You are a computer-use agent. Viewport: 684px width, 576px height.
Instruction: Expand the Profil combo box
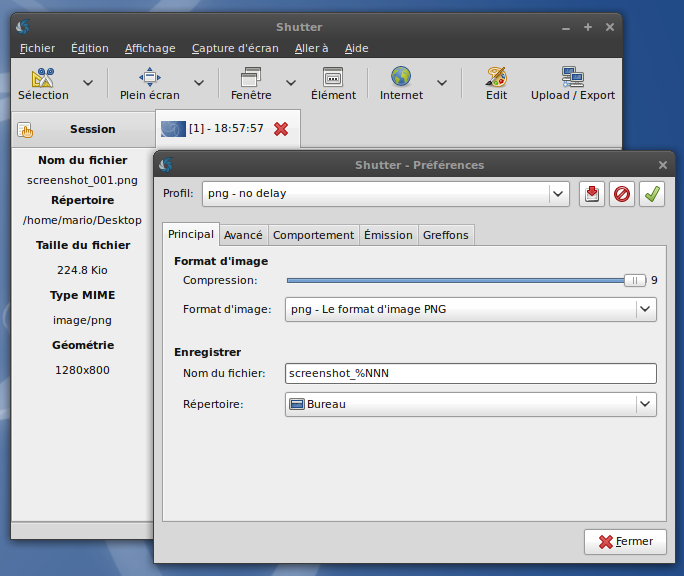pyautogui.click(x=559, y=194)
